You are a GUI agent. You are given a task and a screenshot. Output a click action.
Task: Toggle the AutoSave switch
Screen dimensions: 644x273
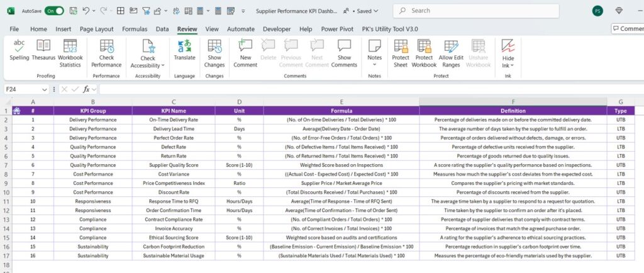tap(54, 11)
